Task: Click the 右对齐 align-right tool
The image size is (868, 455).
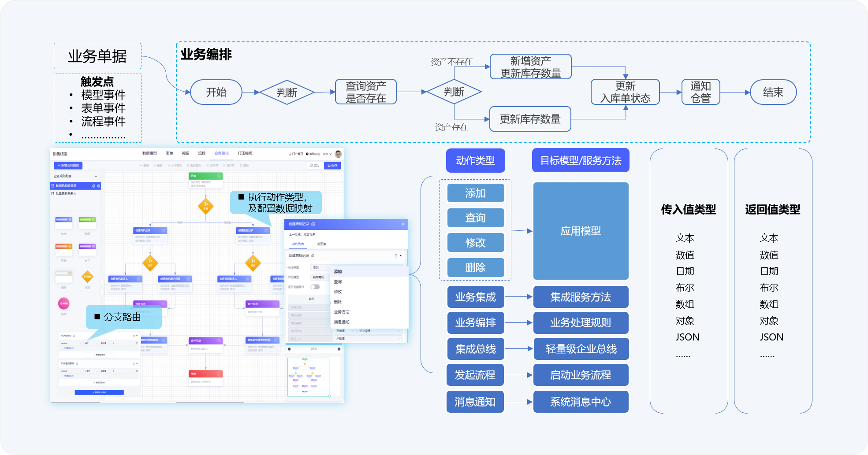Action: point(228,166)
